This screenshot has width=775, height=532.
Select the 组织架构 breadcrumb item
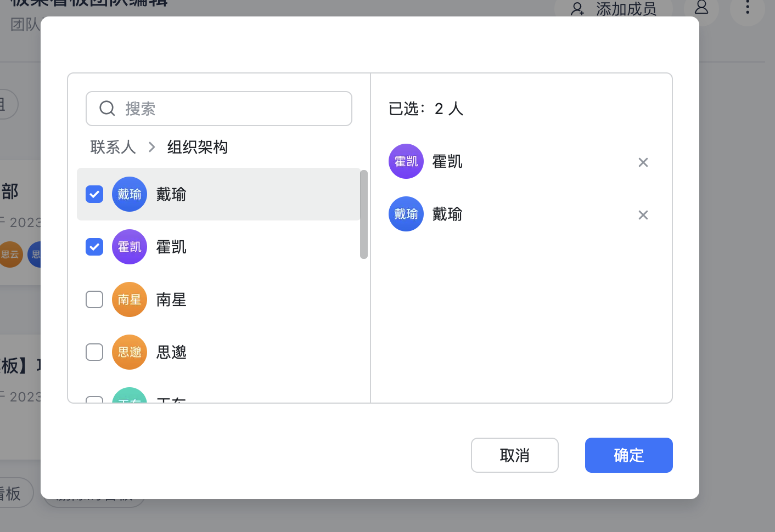tap(197, 147)
